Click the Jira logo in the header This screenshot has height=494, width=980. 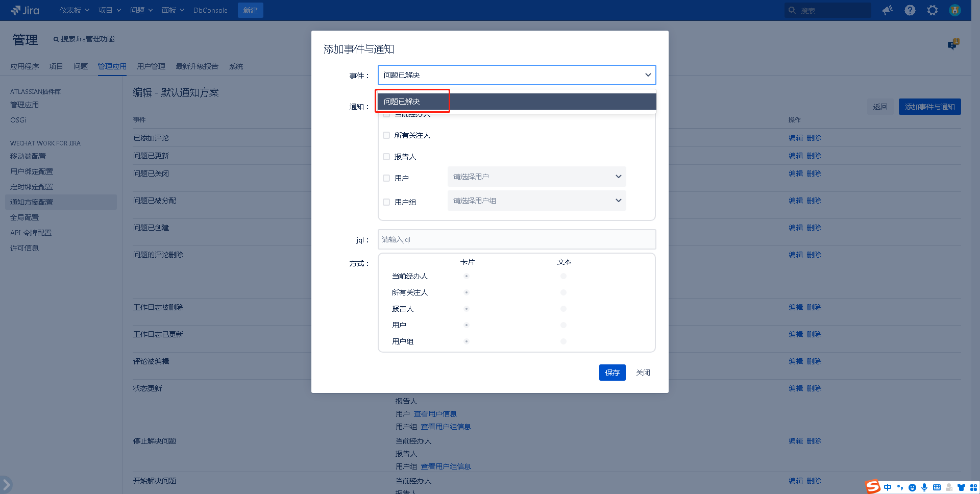pos(25,10)
